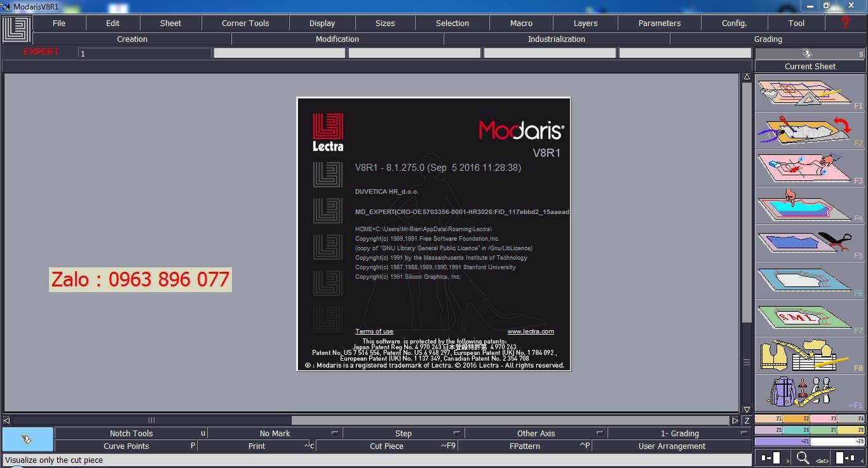The width and height of the screenshot is (868, 468).
Task: Open the Corner Tools menu
Action: coord(245,23)
